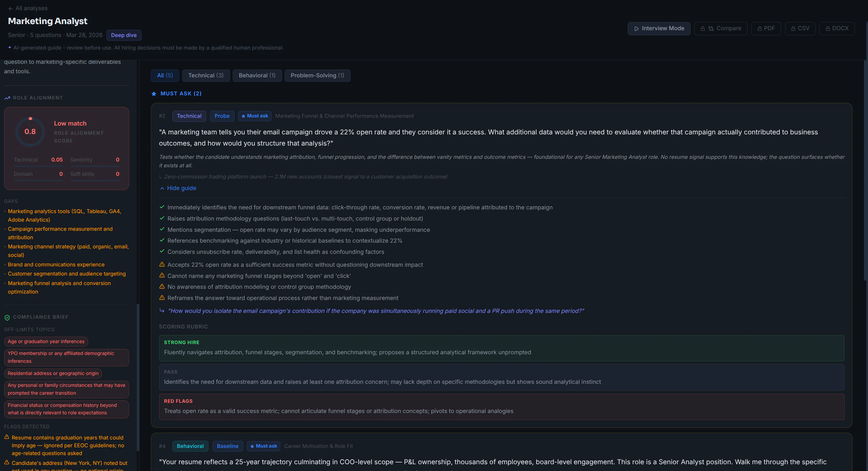Click the follow-up question about isolating email contribution
This screenshot has height=471, width=868.
click(376, 311)
